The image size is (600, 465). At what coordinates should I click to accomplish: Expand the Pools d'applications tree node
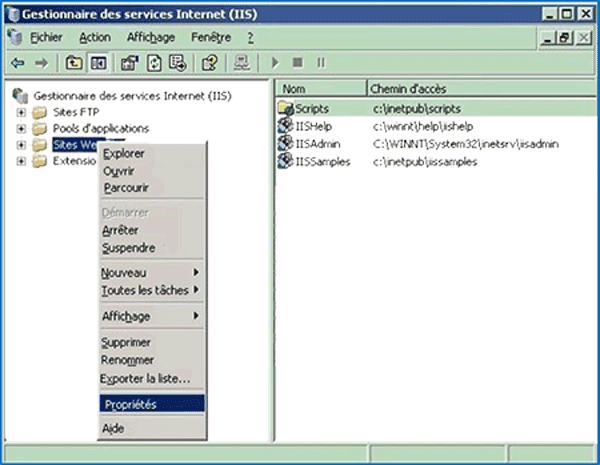coord(21,129)
